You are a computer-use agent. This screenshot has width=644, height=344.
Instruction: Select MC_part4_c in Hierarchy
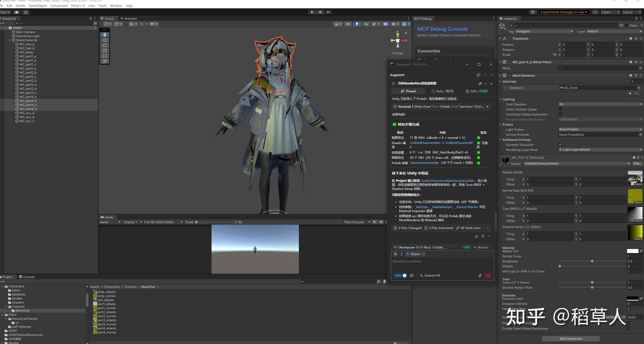[x=49, y=105]
